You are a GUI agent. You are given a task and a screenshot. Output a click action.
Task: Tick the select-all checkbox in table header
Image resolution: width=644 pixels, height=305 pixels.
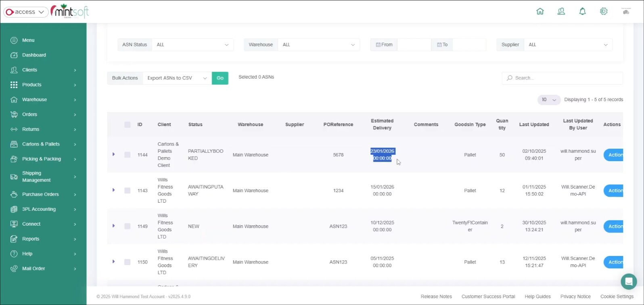point(128,124)
